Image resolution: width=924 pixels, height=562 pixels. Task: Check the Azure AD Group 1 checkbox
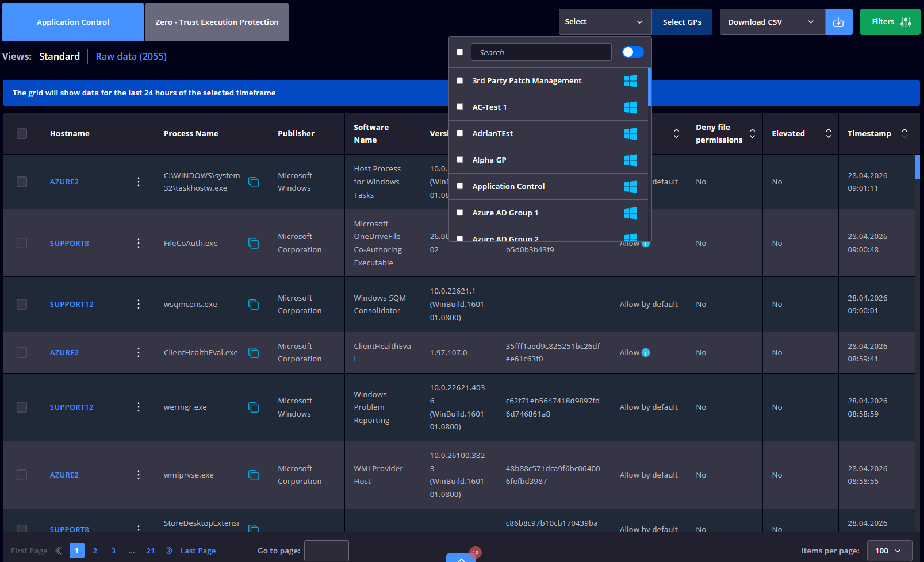pyautogui.click(x=460, y=213)
